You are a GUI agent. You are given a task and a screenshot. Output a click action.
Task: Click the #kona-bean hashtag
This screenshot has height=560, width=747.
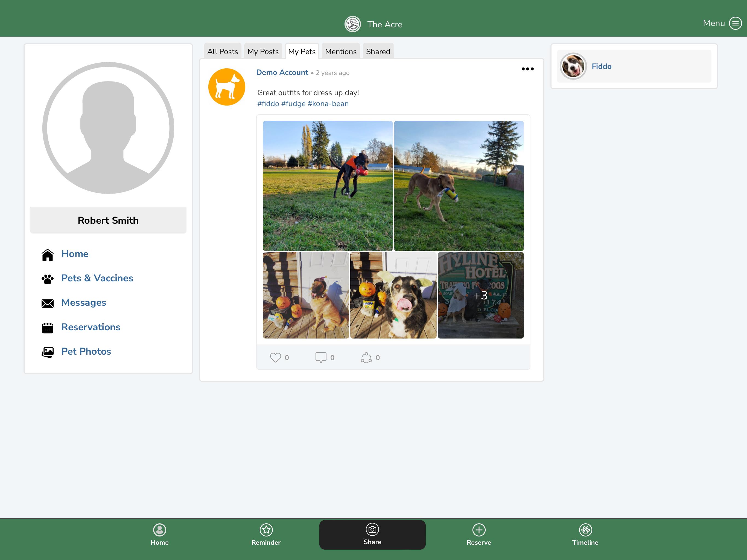(x=328, y=104)
